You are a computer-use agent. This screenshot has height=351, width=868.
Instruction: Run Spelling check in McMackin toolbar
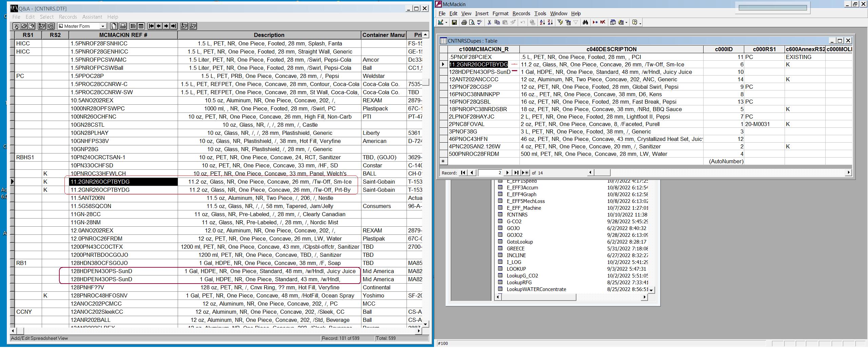click(479, 22)
